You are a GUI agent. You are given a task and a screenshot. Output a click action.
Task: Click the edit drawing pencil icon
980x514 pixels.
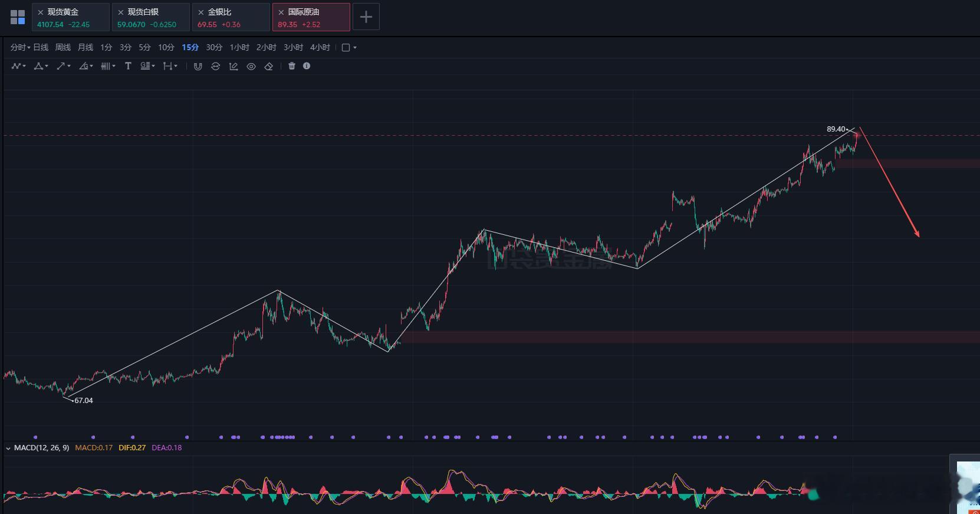[x=234, y=66]
